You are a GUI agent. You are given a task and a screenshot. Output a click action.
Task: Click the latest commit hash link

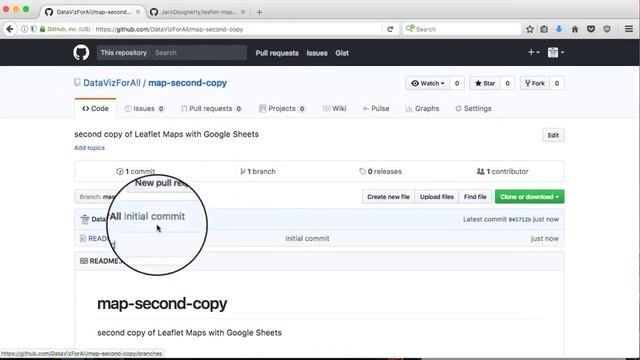(x=520, y=220)
